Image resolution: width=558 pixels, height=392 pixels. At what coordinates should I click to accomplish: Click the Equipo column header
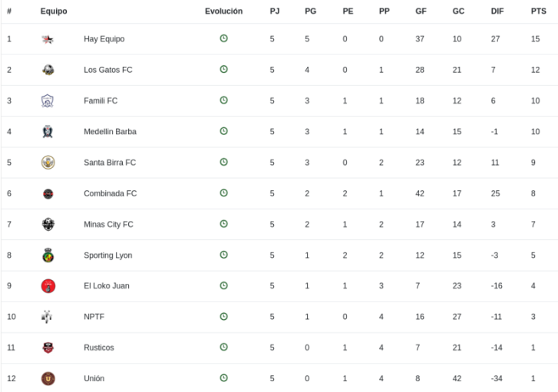[54, 12]
